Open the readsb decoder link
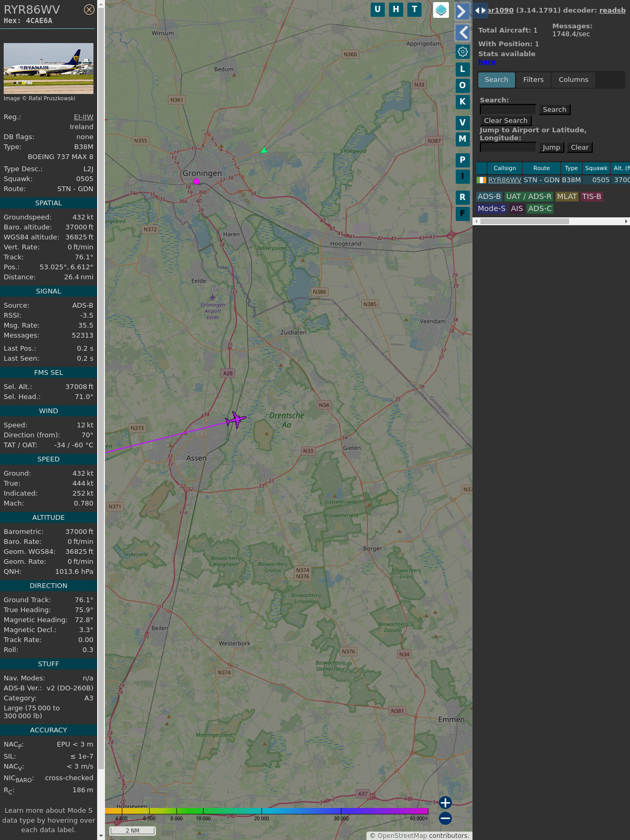 point(612,10)
